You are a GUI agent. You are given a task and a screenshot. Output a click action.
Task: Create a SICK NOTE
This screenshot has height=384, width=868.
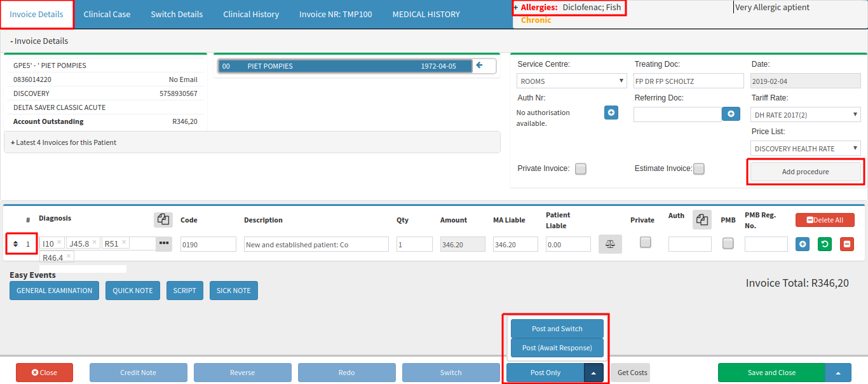233,291
